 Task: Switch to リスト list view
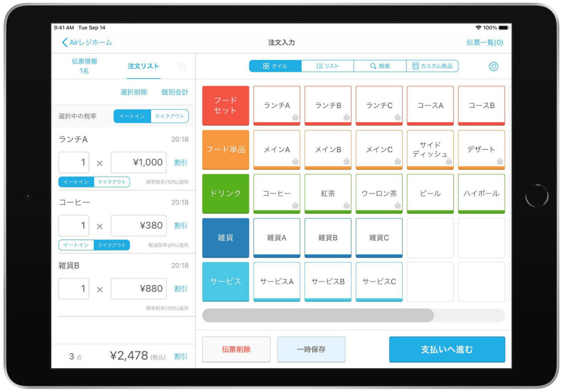327,66
